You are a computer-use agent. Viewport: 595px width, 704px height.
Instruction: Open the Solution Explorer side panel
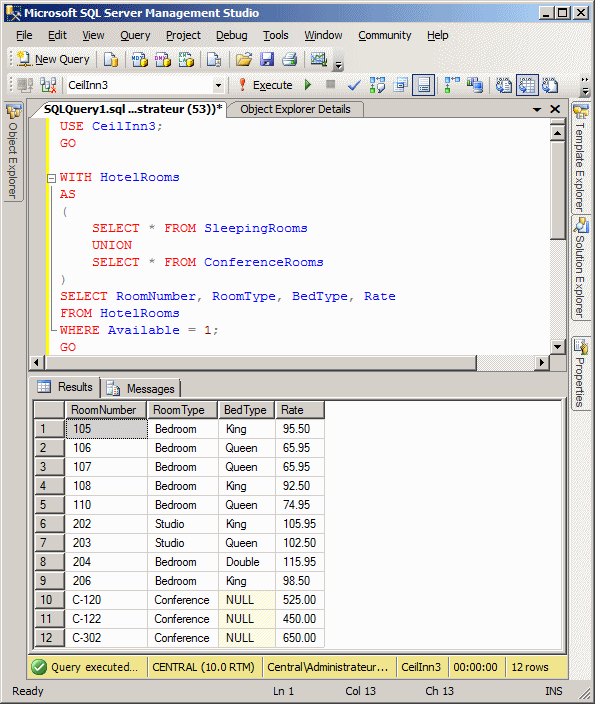pos(580,268)
